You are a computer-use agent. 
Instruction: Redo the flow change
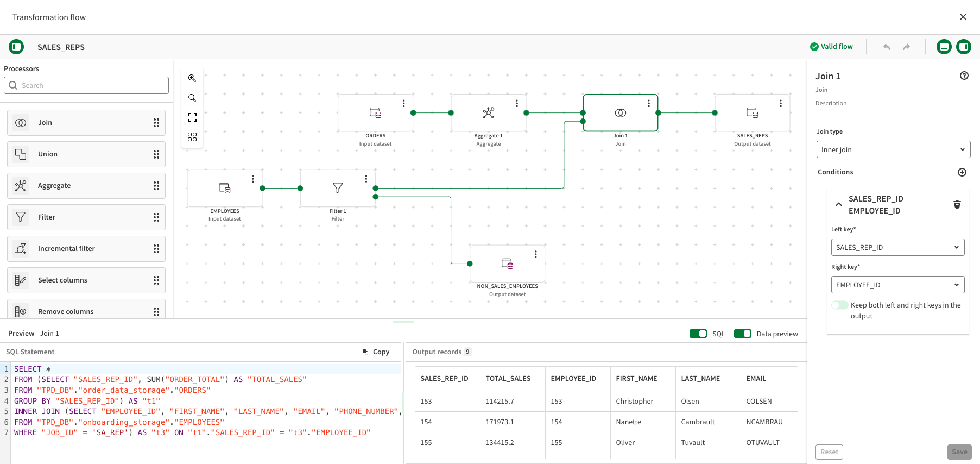pos(906,47)
